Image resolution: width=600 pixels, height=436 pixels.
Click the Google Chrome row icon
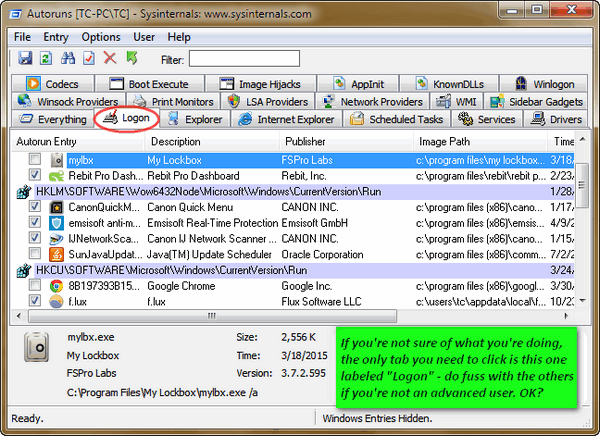pos(57,286)
